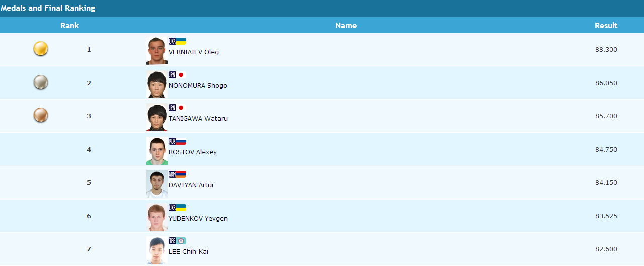Screen dimensions: 644x266
Task: Open Verniaiev Oleg athlete photo
Action: tap(156, 50)
